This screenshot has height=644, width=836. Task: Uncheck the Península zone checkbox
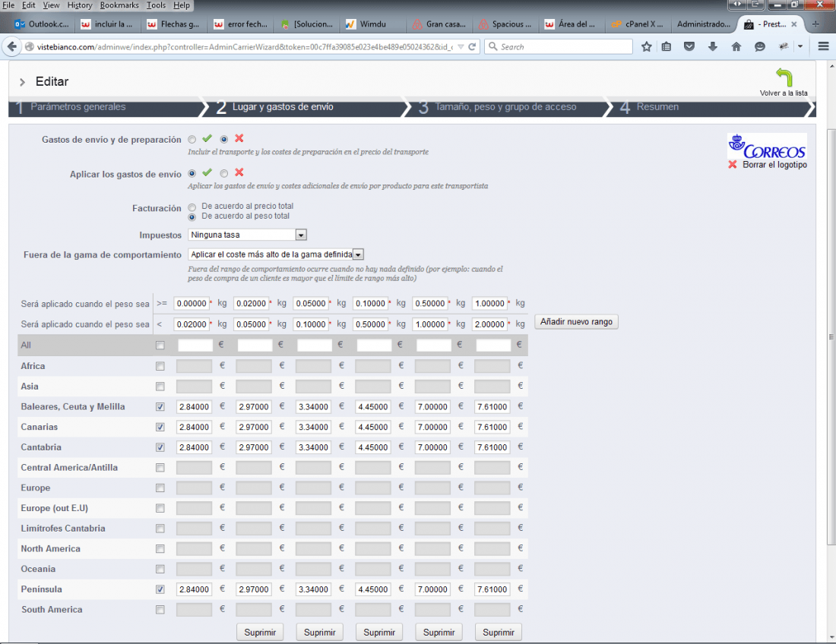coord(160,589)
